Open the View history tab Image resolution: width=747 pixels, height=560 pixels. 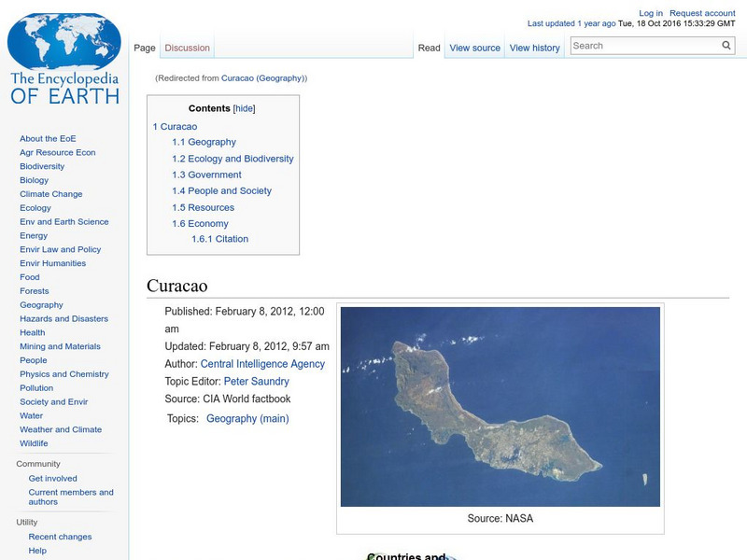pyautogui.click(x=534, y=48)
